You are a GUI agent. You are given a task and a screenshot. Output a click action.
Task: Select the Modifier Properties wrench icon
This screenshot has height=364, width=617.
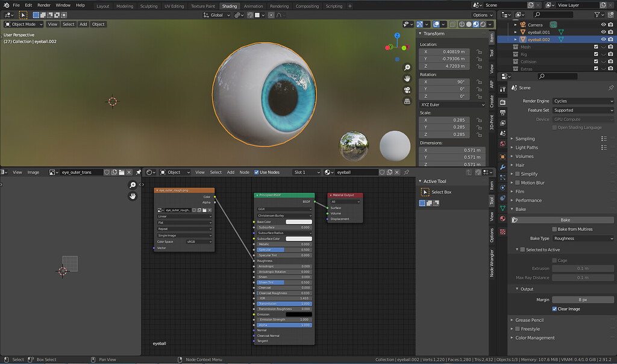(502, 166)
